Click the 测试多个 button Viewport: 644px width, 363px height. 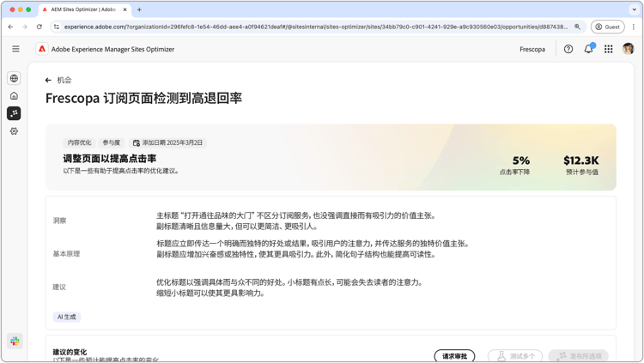(515, 356)
